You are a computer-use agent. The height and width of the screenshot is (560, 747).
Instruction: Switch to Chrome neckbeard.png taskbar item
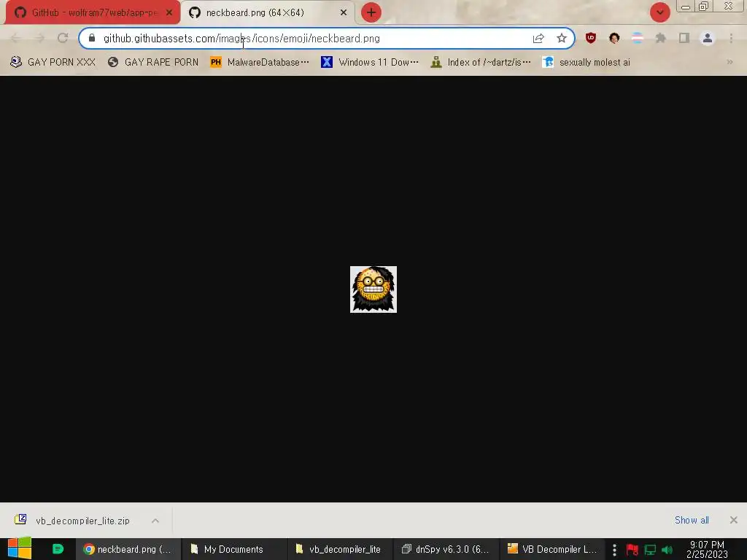point(128,549)
